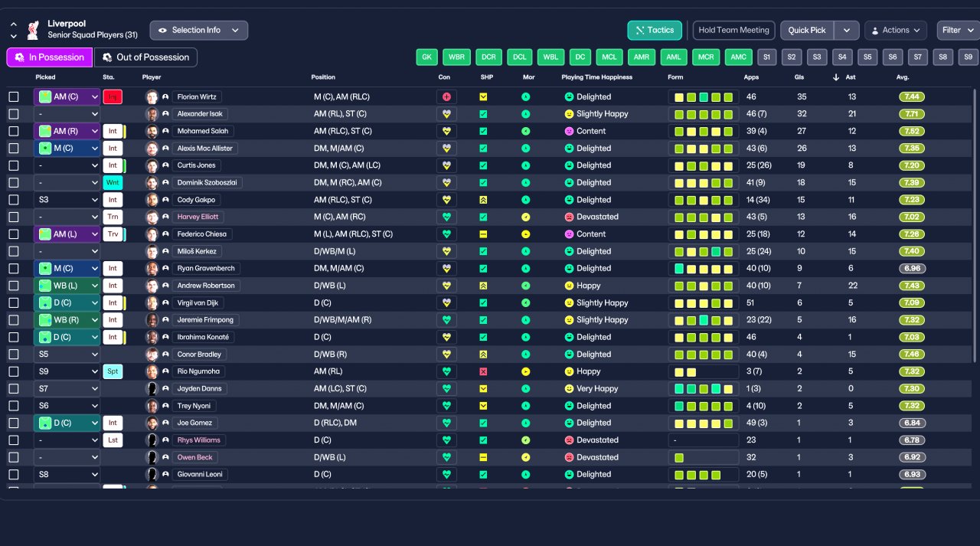
Task: Click Conor Bradley's heart condition icon
Action: click(446, 355)
